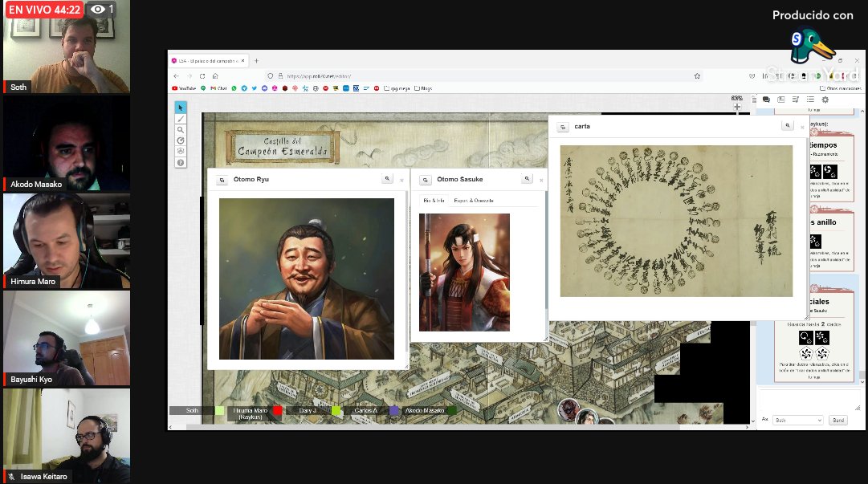868x484 pixels.
Task: Switch to Bio & Info tab
Action: pyautogui.click(x=434, y=200)
